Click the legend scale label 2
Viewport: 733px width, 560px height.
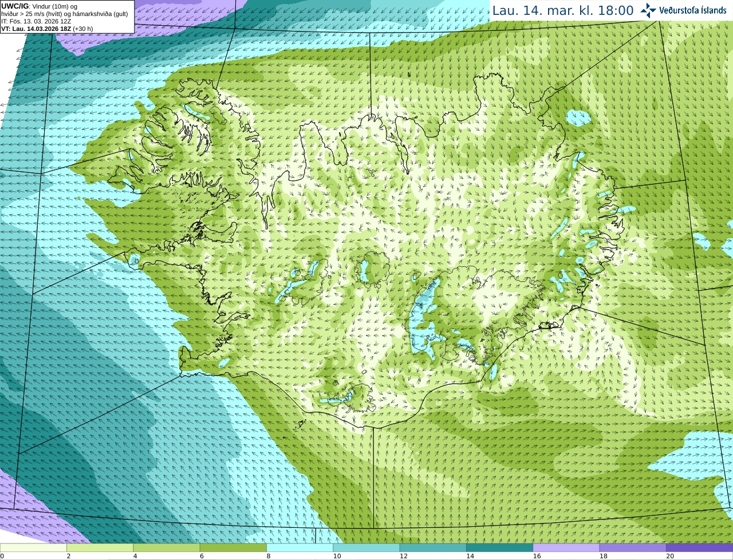pyautogui.click(x=69, y=556)
